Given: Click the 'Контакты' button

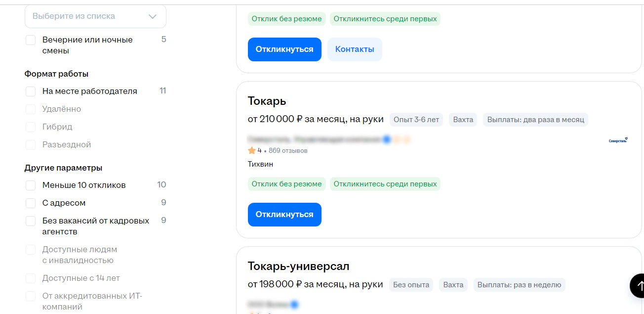Looking at the screenshot, I should pos(355,49).
